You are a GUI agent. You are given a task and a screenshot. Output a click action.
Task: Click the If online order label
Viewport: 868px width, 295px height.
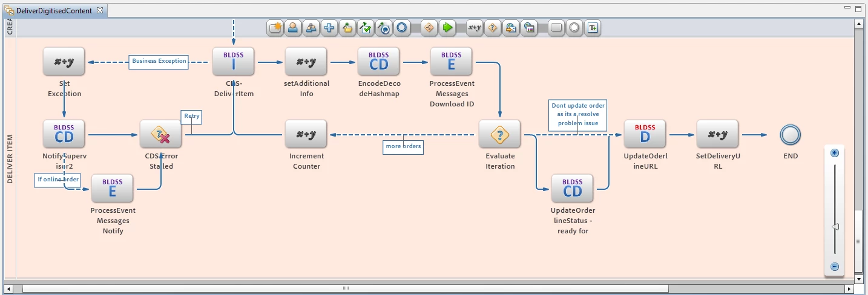57,180
